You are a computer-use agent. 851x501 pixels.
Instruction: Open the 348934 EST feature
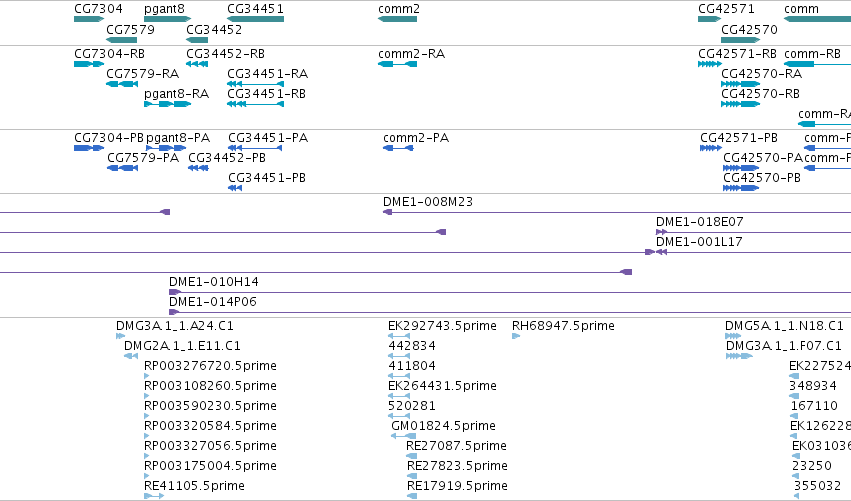coord(794,396)
